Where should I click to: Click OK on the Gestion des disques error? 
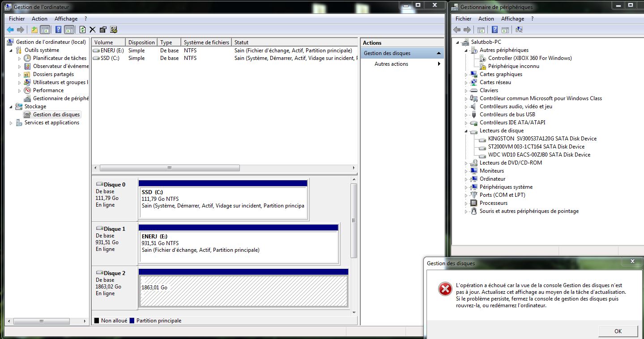tap(618, 331)
